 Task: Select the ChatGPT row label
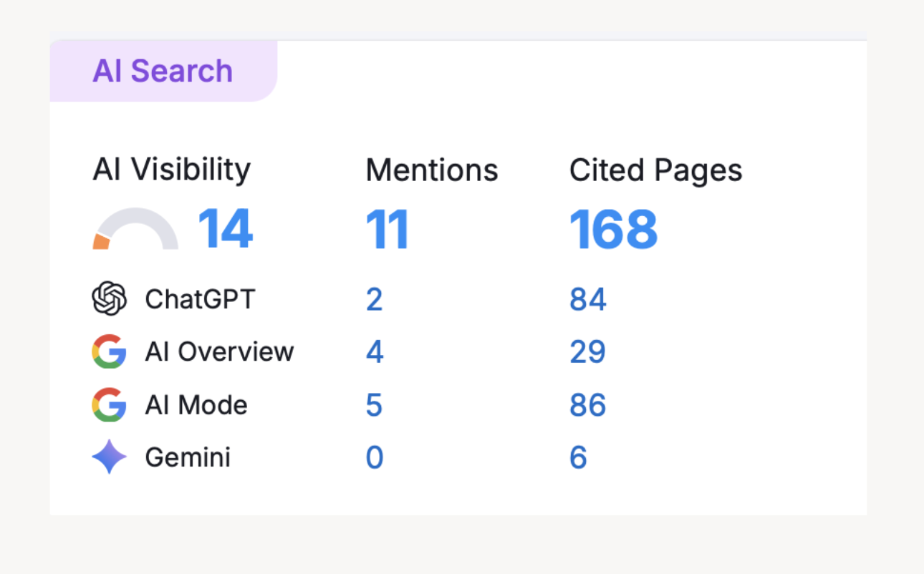(200, 299)
